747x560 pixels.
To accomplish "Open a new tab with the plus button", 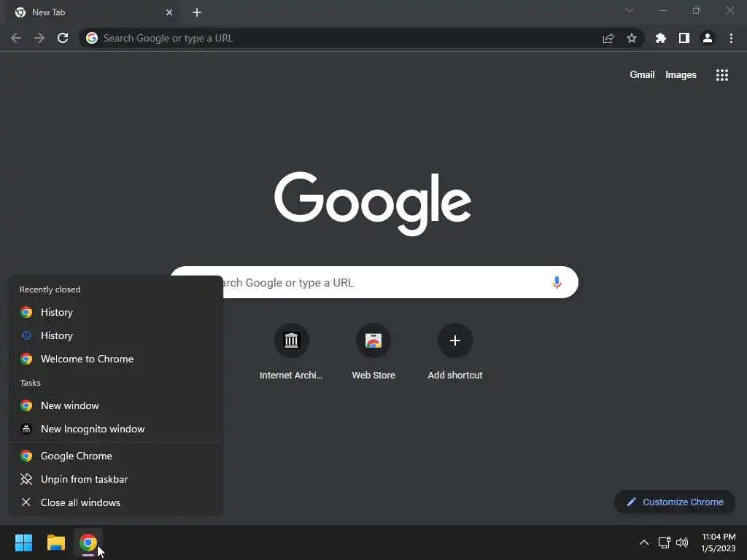I will click(197, 12).
